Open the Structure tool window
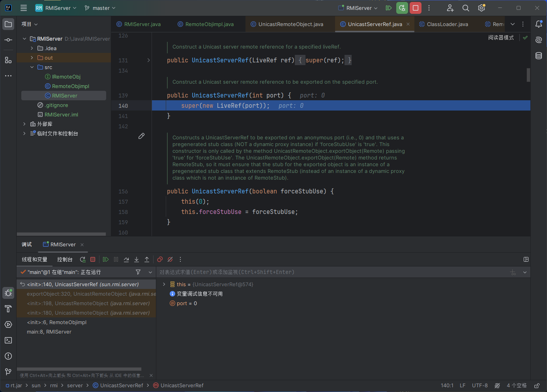547x392 pixels. point(8,60)
